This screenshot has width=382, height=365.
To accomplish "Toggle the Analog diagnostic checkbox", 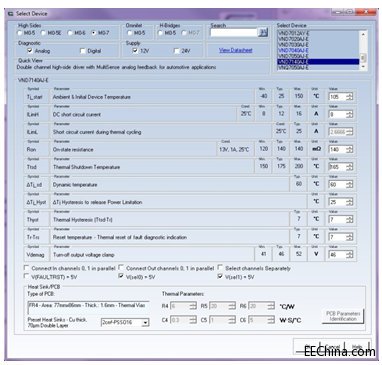I will coord(30,51).
